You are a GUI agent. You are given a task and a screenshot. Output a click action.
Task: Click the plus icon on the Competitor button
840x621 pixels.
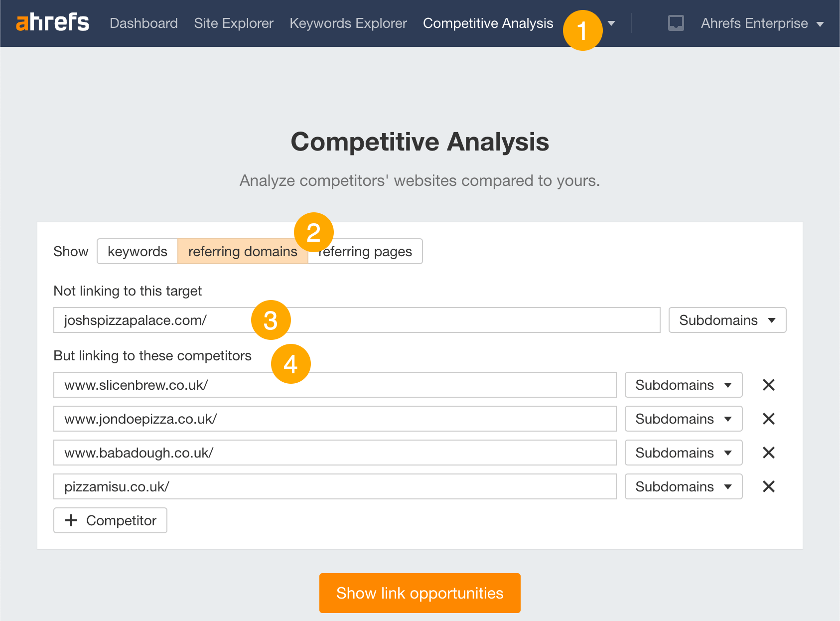coord(71,520)
